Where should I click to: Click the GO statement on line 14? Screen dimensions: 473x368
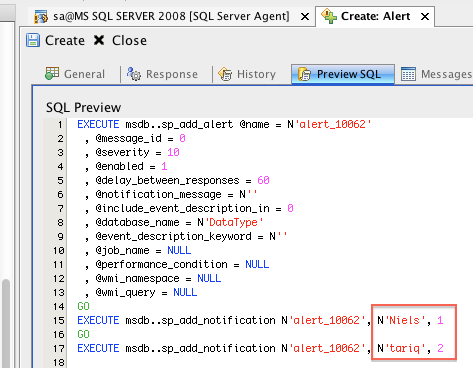83,306
